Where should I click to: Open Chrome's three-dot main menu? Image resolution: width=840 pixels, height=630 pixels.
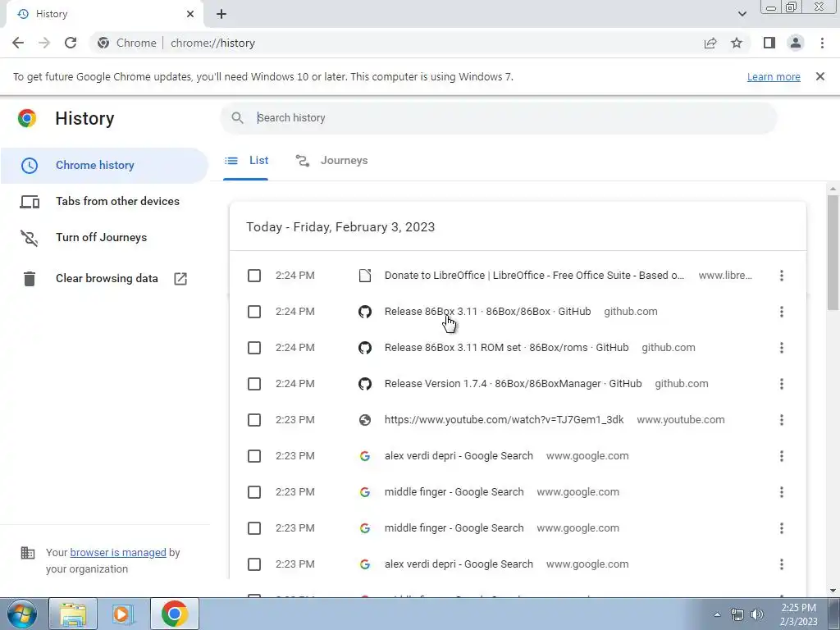[x=822, y=43]
